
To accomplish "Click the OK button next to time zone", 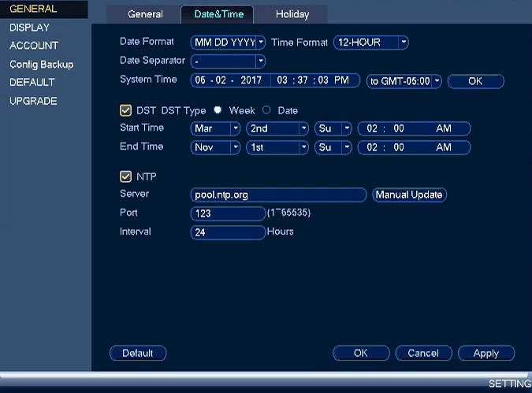I will (x=476, y=81).
